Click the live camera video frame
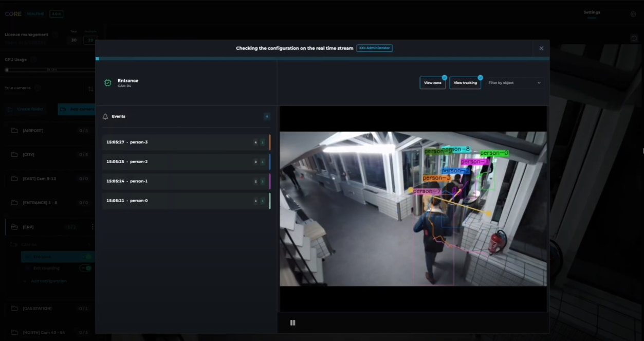This screenshot has width=644, height=341. 413,209
